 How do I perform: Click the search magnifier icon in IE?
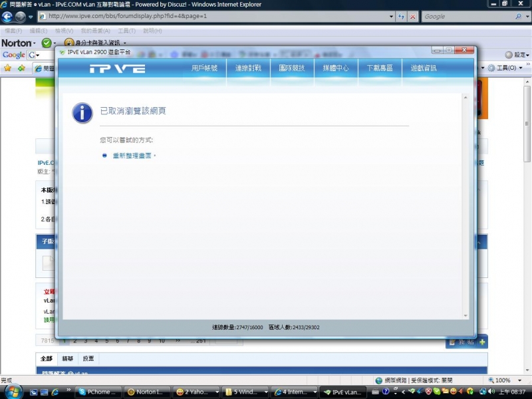tap(518, 16)
